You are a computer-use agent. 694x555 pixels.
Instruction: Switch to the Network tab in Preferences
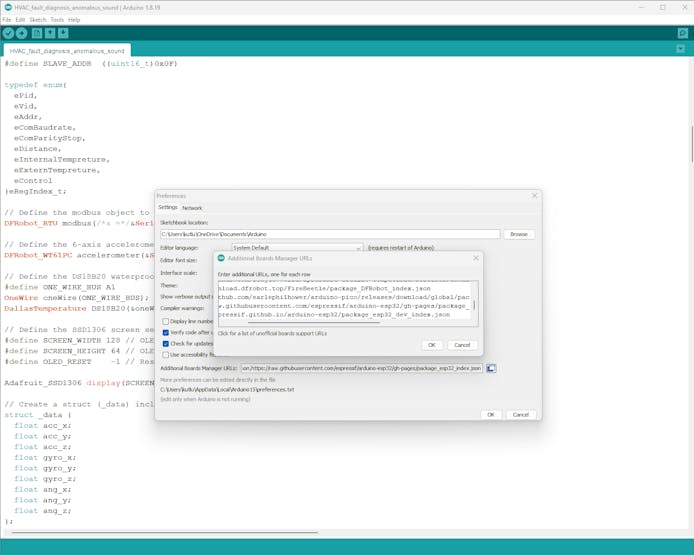(x=192, y=208)
